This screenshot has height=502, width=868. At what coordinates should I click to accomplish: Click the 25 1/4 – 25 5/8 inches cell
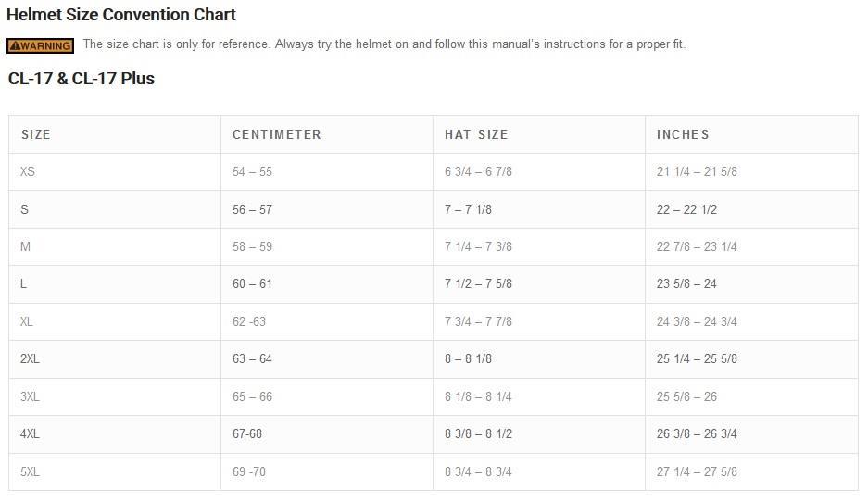click(697, 358)
